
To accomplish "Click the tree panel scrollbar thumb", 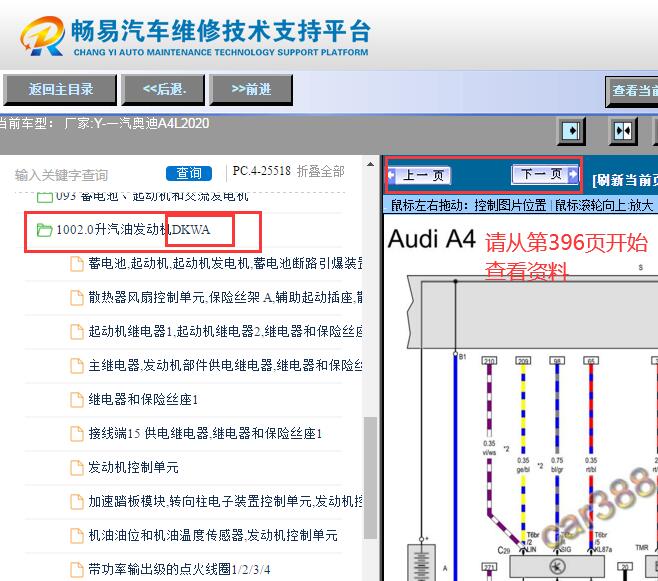I will pos(370,477).
